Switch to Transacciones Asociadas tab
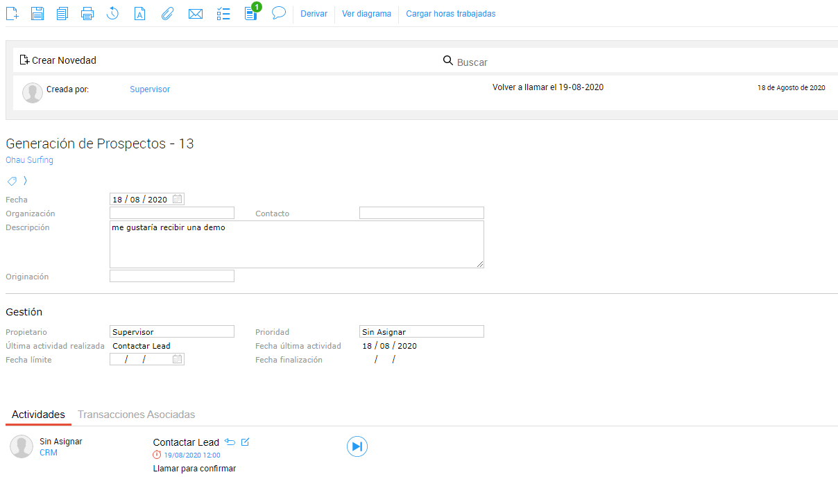The width and height of the screenshot is (838, 504). 136,415
